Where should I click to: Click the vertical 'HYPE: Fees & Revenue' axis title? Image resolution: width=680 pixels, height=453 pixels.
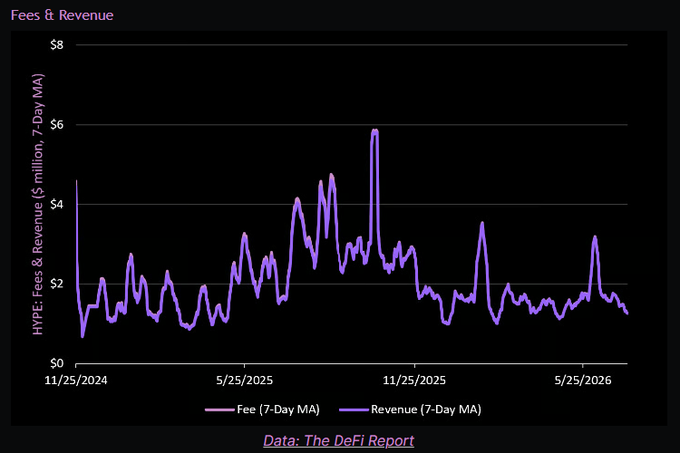(x=38, y=204)
